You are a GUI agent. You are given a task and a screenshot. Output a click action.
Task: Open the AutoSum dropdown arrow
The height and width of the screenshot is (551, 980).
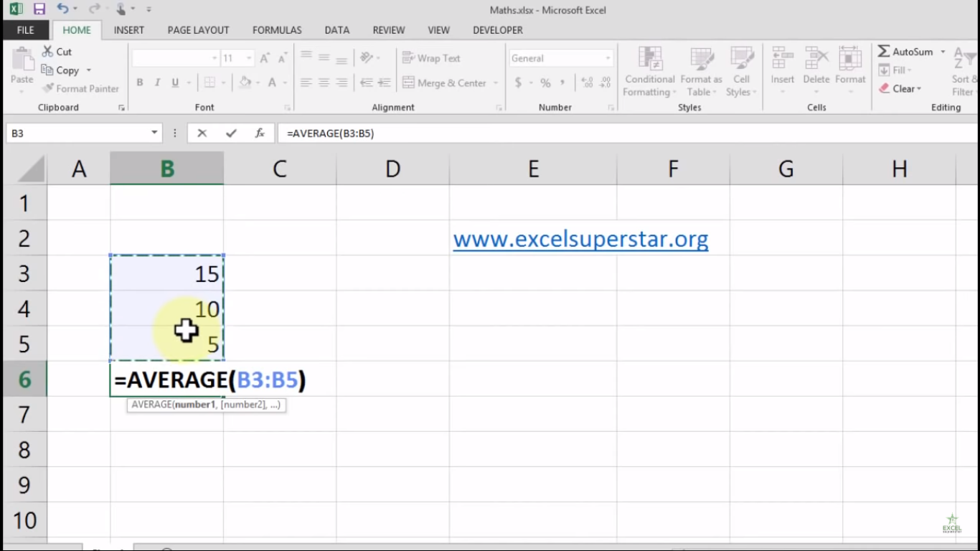point(943,52)
